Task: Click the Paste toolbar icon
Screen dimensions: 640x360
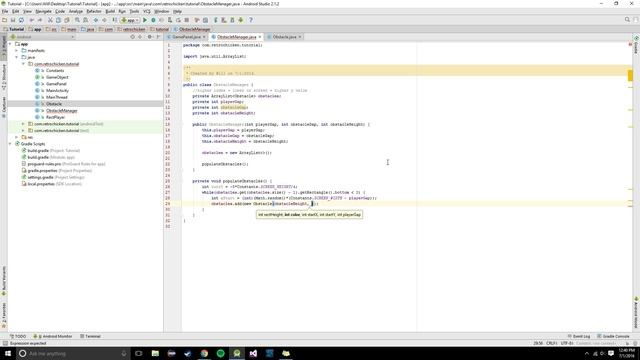Action: [67, 20]
